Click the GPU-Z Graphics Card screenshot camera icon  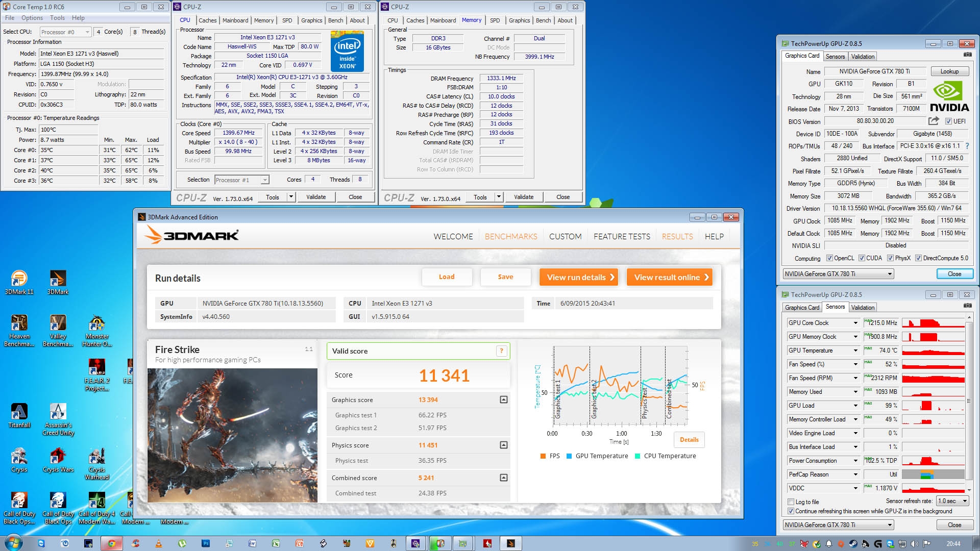point(967,55)
